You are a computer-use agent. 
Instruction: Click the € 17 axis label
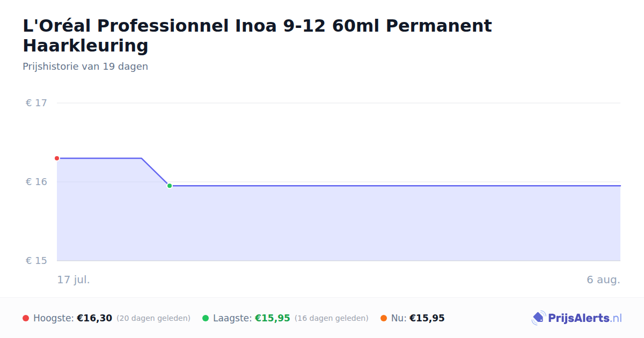click(36, 103)
